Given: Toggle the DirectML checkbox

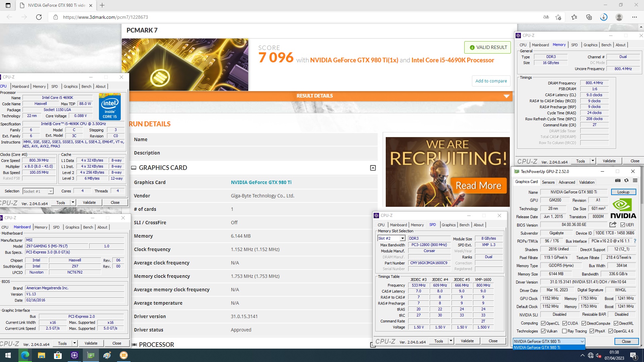Looking at the screenshot, I should click(x=616, y=323).
